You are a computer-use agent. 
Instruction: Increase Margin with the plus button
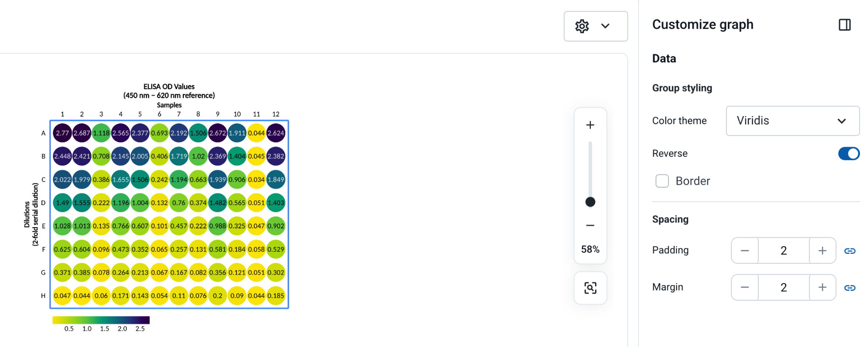pos(822,287)
